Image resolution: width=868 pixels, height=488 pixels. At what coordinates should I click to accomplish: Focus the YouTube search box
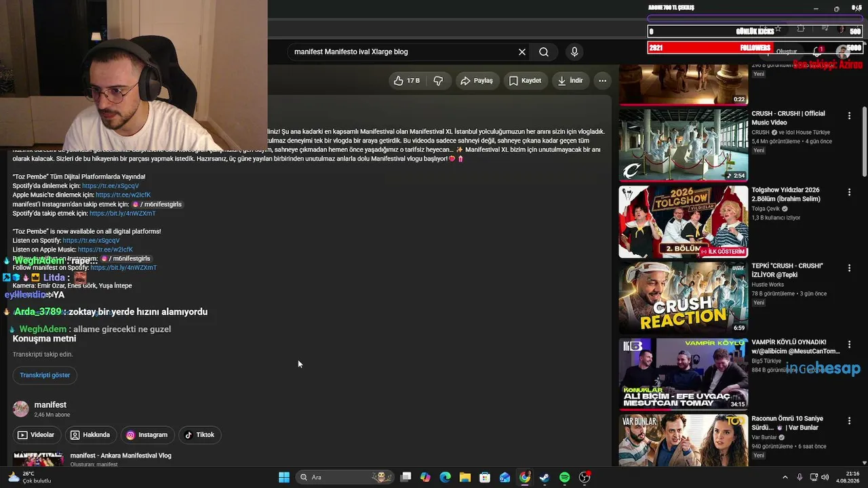403,52
